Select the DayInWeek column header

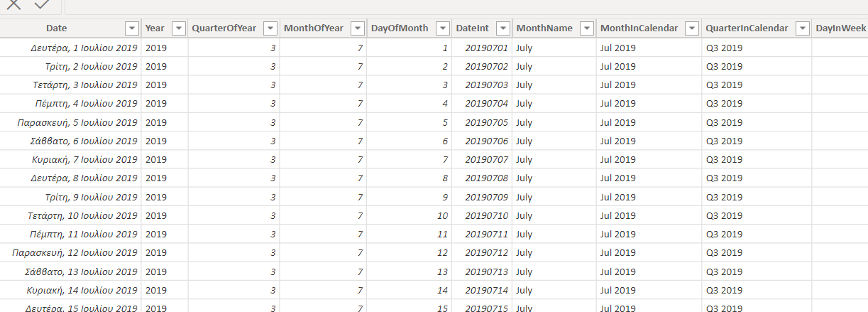pos(841,28)
